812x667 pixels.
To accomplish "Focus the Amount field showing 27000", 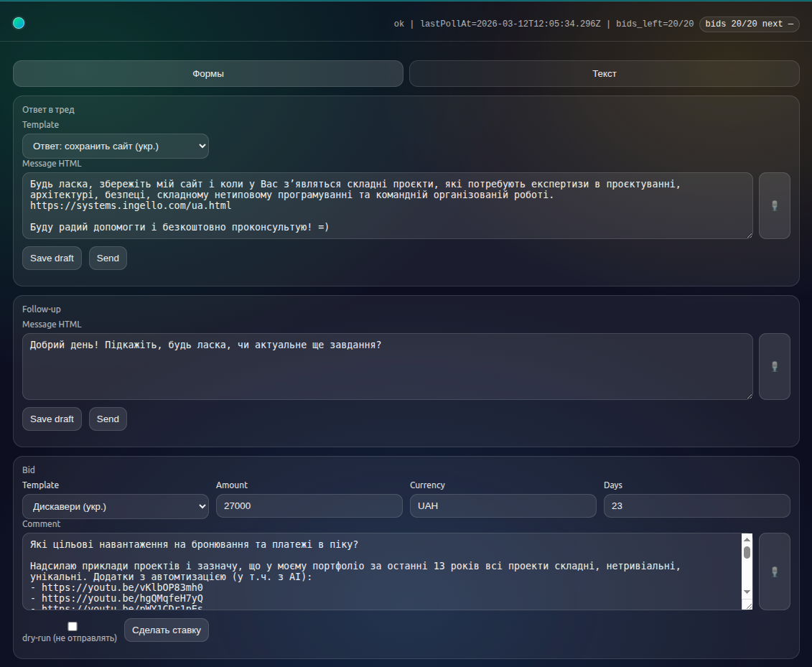I will 309,506.
